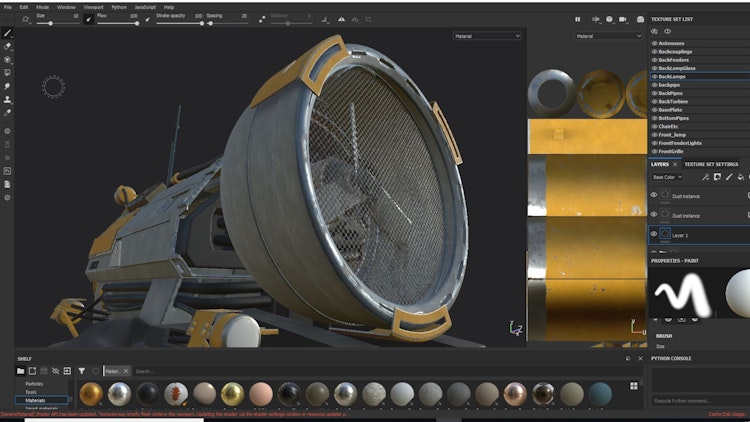Select the Eraser tool

(8, 46)
